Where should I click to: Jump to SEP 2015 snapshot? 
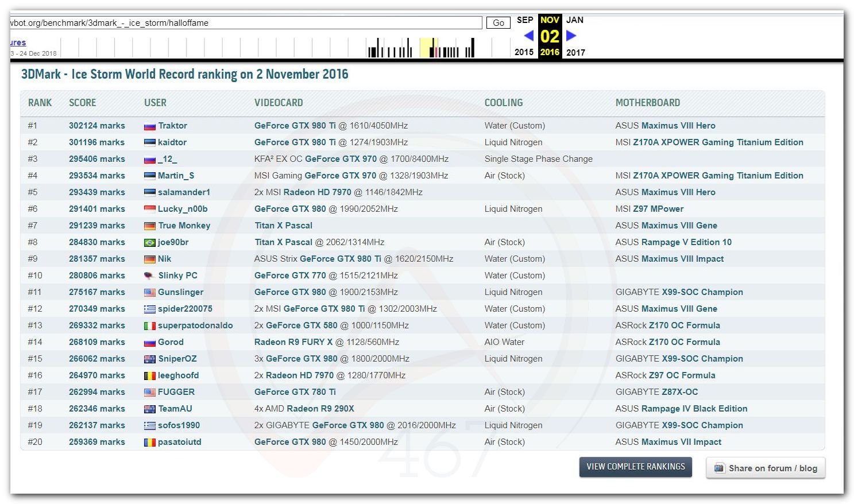(x=524, y=20)
